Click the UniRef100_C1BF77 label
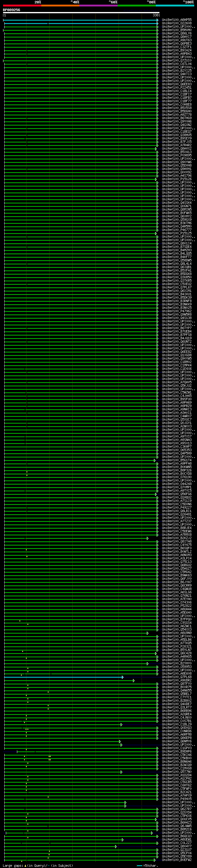197x868 pixels. click(x=177, y=101)
